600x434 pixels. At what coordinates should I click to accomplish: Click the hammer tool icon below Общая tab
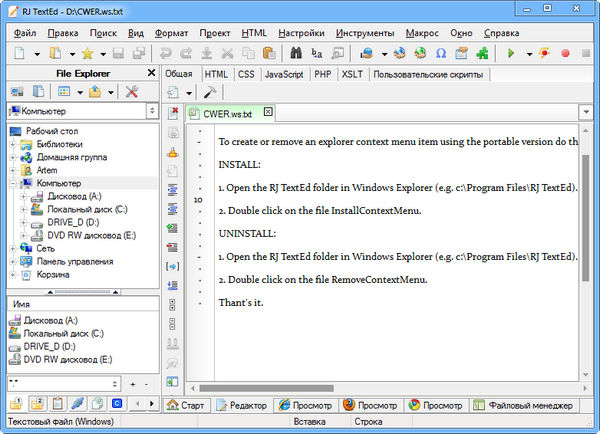210,92
